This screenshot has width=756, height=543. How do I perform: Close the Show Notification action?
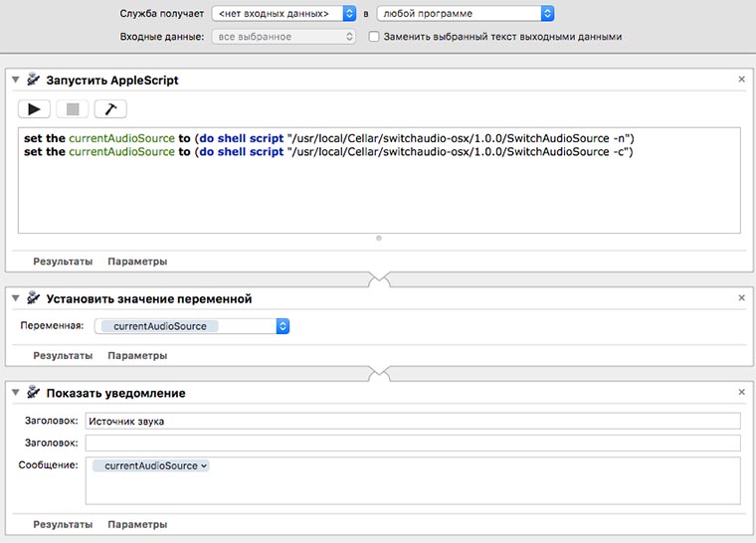coord(741,392)
